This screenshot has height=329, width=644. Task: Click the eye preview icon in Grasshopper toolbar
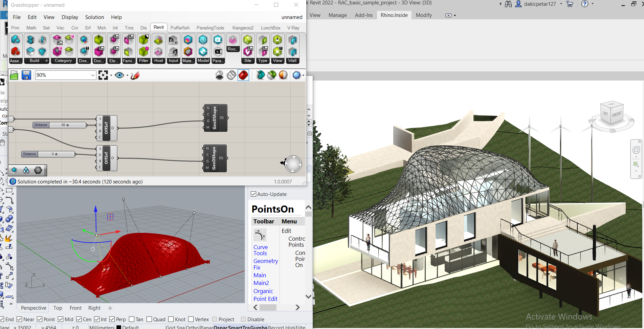(x=119, y=75)
